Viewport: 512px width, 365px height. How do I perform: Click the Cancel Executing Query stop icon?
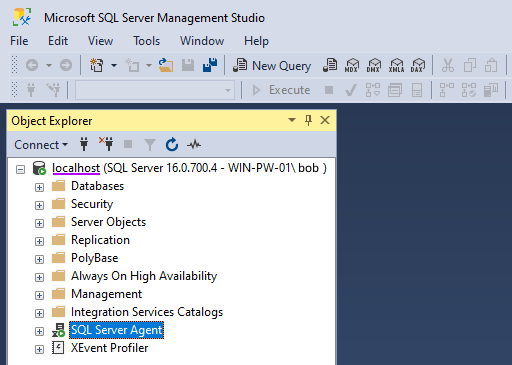[329, 90]
